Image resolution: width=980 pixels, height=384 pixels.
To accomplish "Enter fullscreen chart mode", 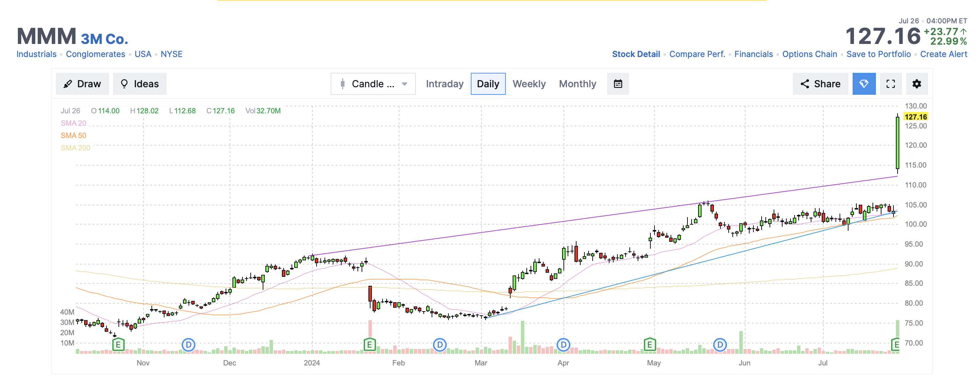I will coord(890,84).
